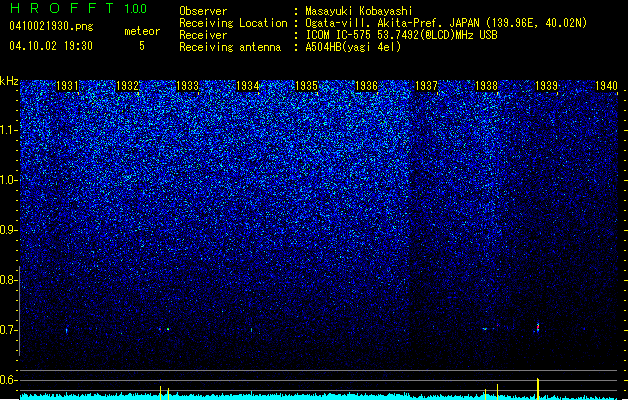Click the Receiver label
Screen dimensions: 629x400
click(x=203, y=35)
